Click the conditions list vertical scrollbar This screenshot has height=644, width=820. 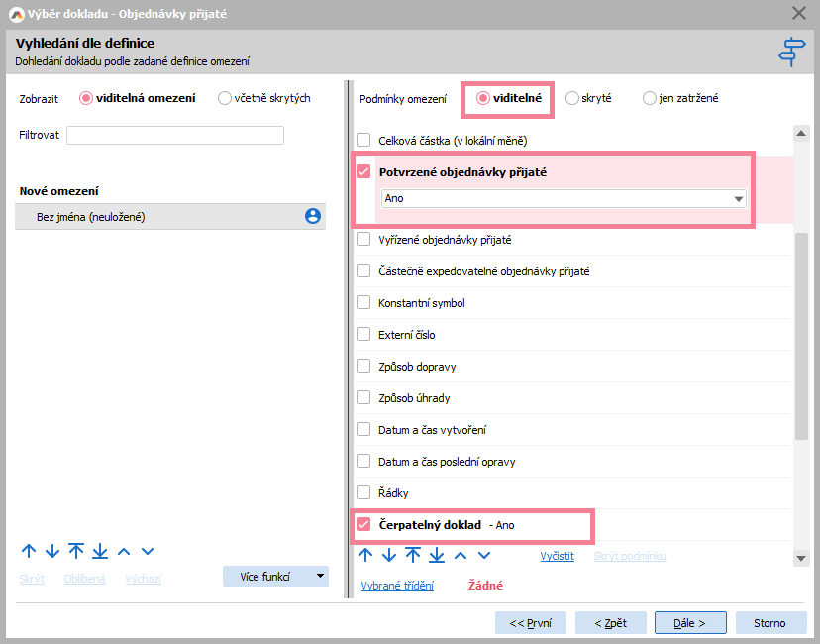click(x=801, y=337)
